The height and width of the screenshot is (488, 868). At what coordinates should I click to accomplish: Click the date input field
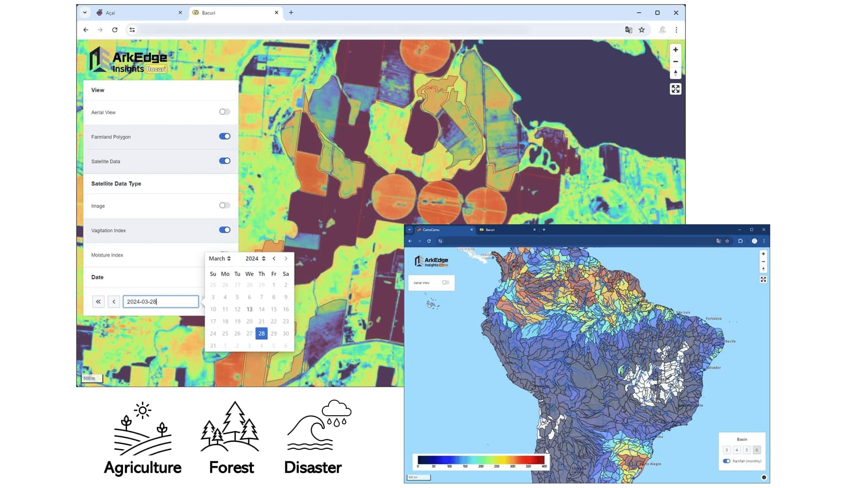point(160,301)
